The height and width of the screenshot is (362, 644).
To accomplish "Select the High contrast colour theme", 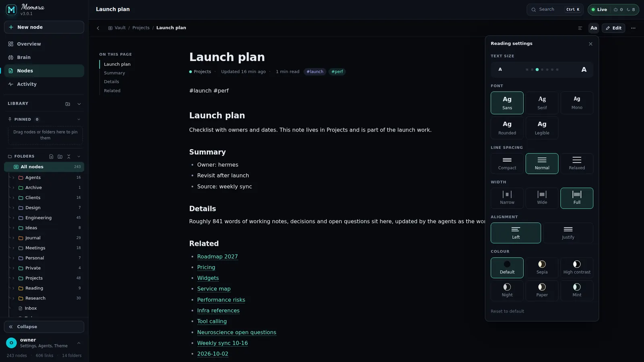I will [x=577, y=268].
